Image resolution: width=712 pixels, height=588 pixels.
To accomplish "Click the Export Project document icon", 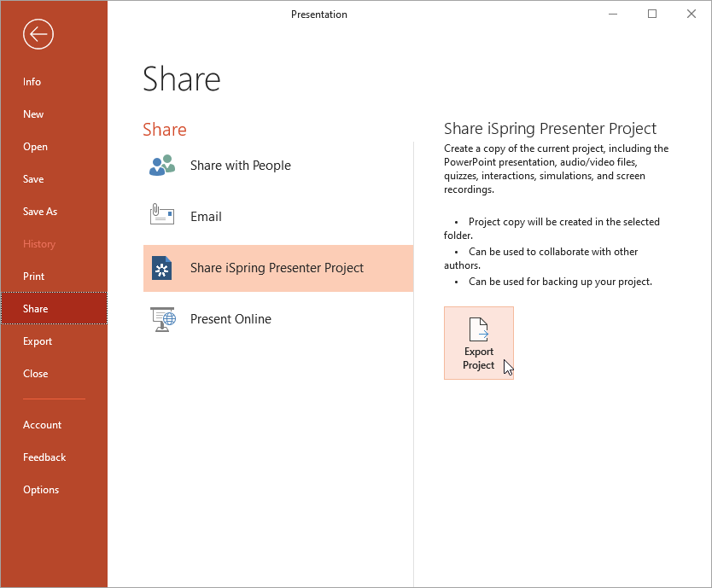I will pyautogui.click(x=479, y=329).
